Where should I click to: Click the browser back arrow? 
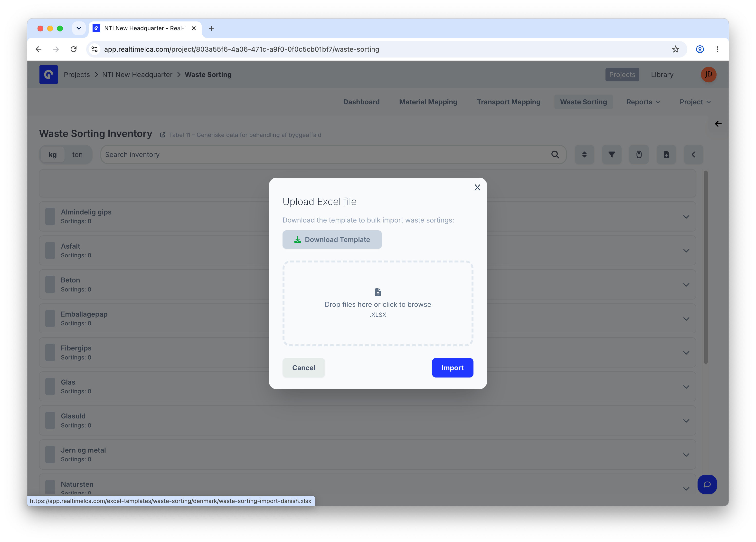(x=39, y=49)
